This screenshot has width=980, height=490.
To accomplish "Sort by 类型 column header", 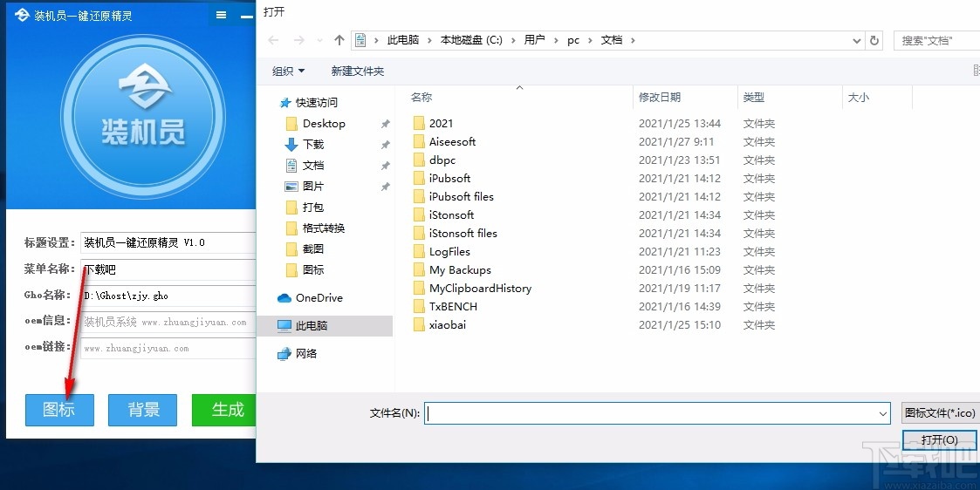I will [754, 98].
